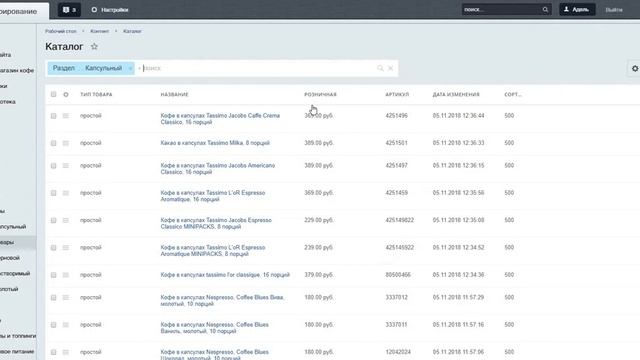Click the Каталог breadcrumb
Screen dimensions: 640x360
[132, 31]
